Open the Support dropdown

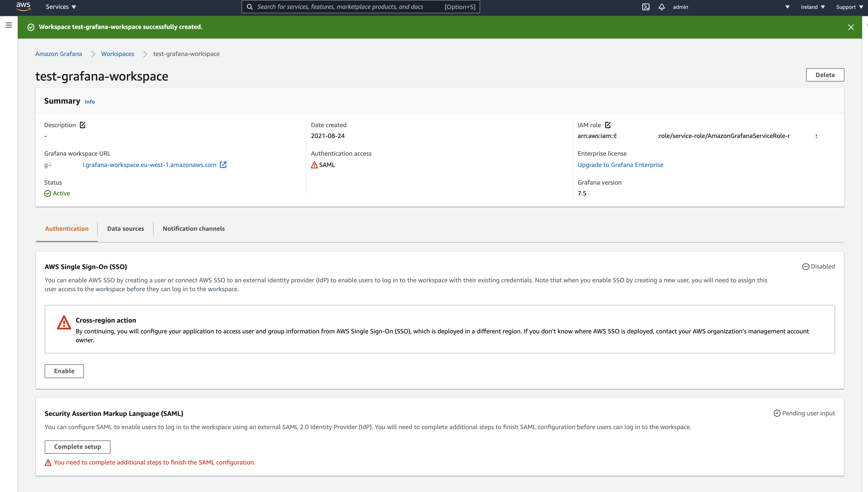(x=849, y=7)
